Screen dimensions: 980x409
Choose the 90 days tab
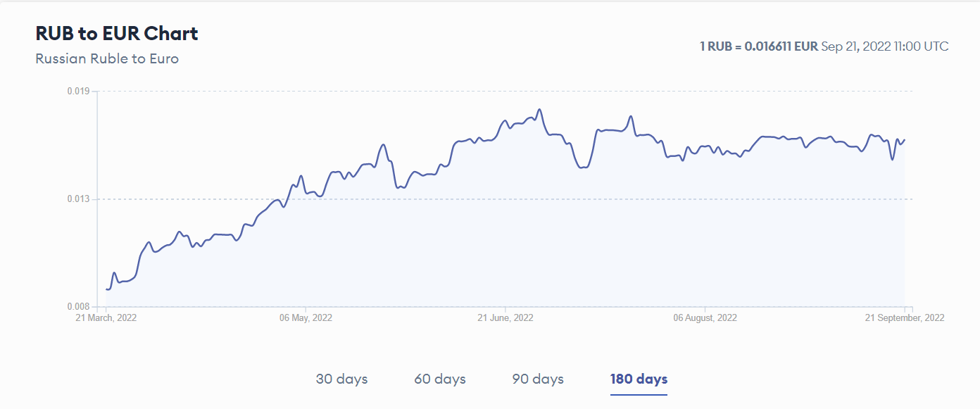click(x=538, y=379)
